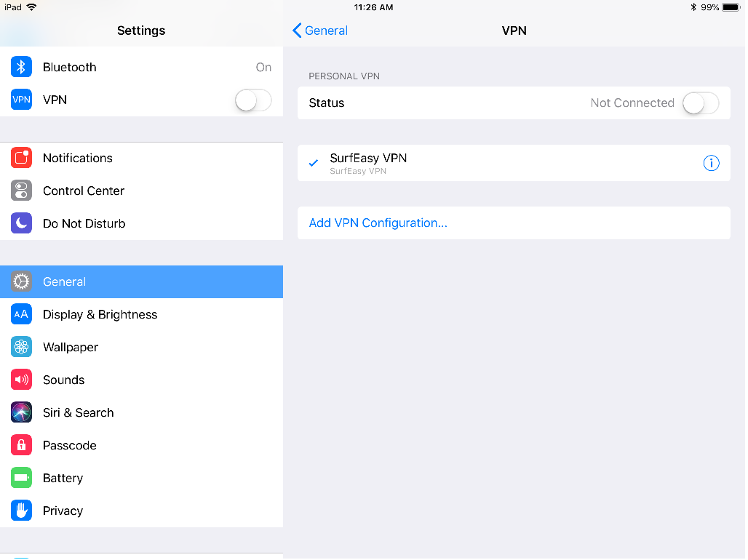Select the SurfEasy VPN checkmark row
748x560 pixels.
[x=437, y=163]
